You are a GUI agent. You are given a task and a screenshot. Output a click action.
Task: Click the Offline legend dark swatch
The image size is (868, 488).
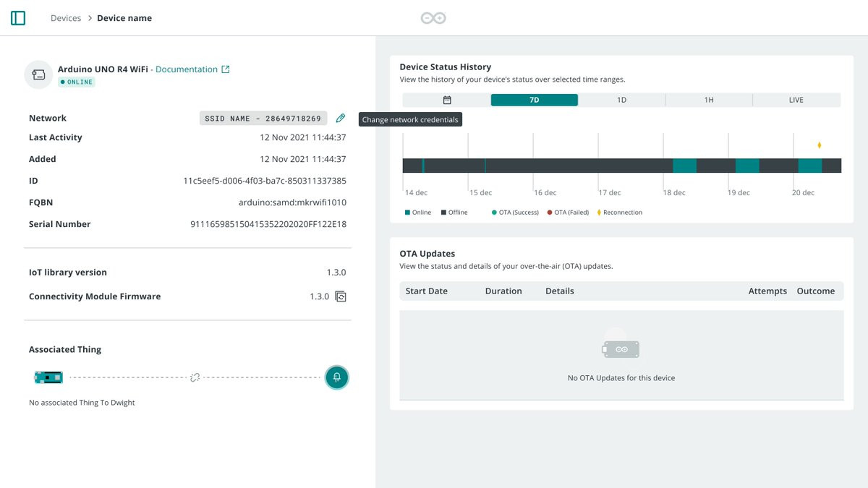[x=443, y=213]
